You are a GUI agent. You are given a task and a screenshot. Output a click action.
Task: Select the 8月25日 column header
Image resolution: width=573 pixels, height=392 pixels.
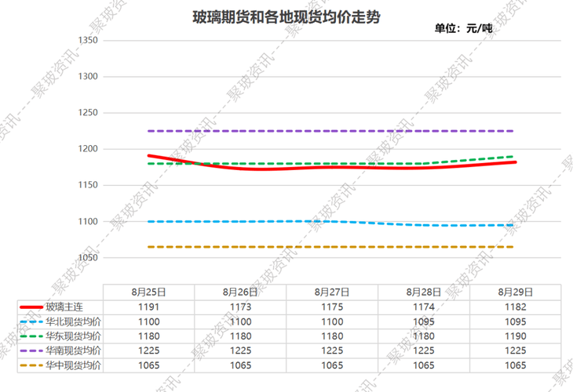pos(148,292)
